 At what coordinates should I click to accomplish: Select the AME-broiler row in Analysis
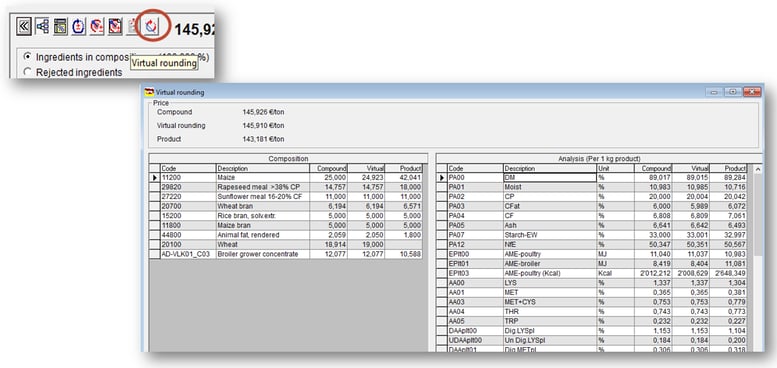coord(592,264)
